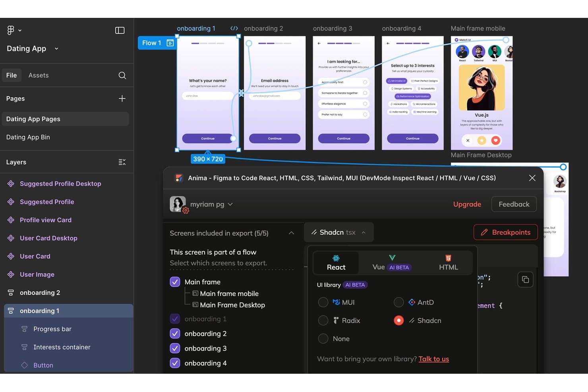Select the Radix library radio button
588x392 pixels.
(x=323, y=321)
